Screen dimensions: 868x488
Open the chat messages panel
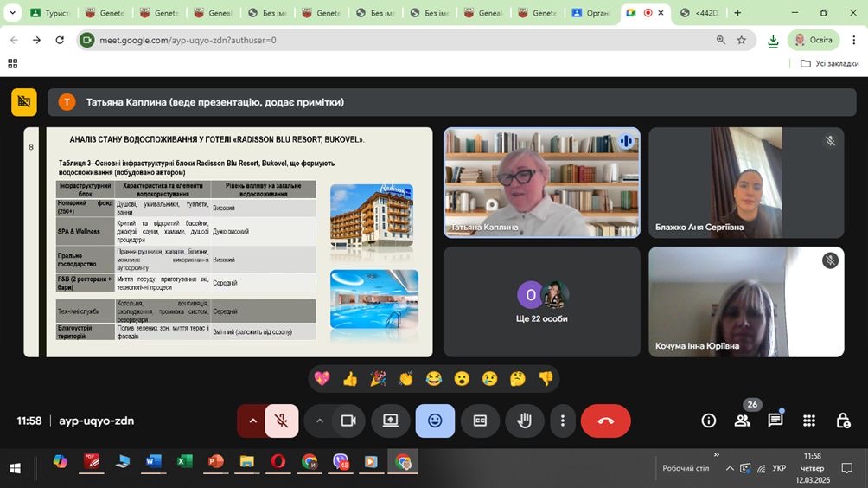pyautogui.click(x=775, y=421)
